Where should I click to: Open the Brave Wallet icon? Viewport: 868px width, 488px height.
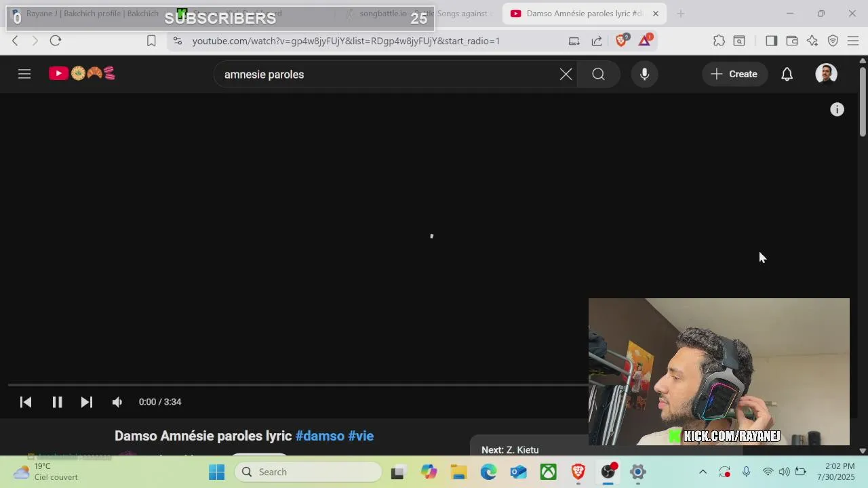[x=791, y=41]
